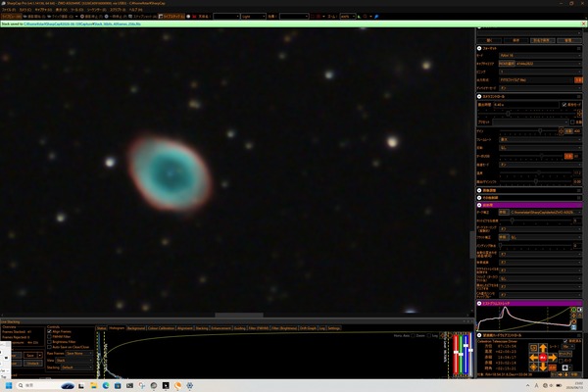The width and height of the screenshot is (588, 392).
Task: Toggle the Align Frames checkbox
Action: tap(50, 331)
